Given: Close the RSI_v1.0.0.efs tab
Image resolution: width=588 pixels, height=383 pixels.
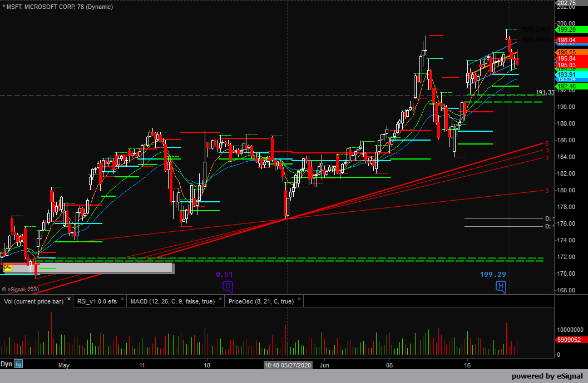Looking at the screenshot, I should pyautogui.click(x=122, y=299).
